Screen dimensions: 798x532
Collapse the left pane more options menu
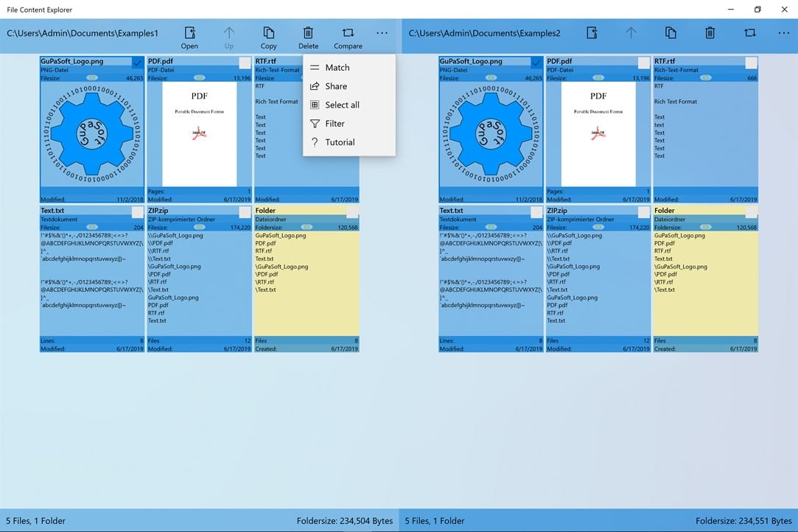click(382, 33)
